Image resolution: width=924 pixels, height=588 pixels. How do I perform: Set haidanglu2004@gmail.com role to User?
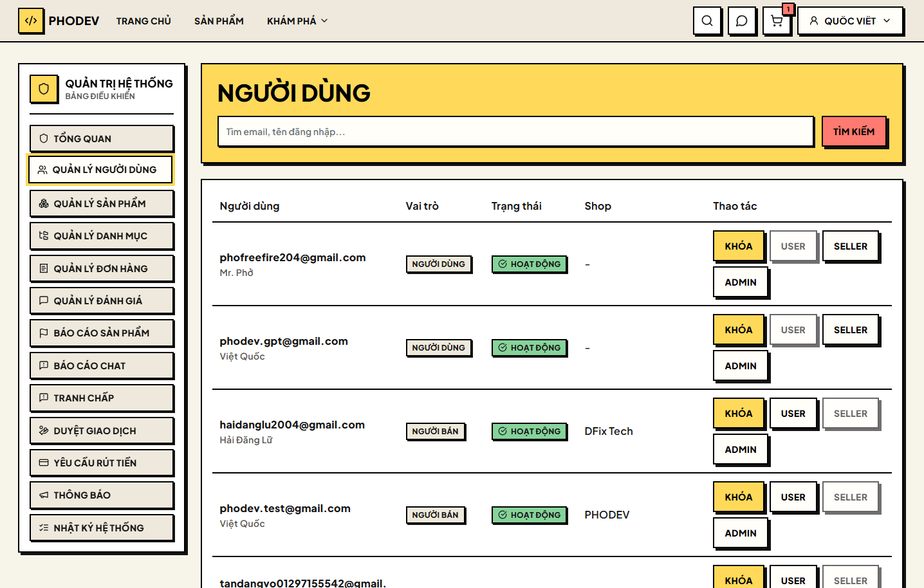tap(793, 413)
